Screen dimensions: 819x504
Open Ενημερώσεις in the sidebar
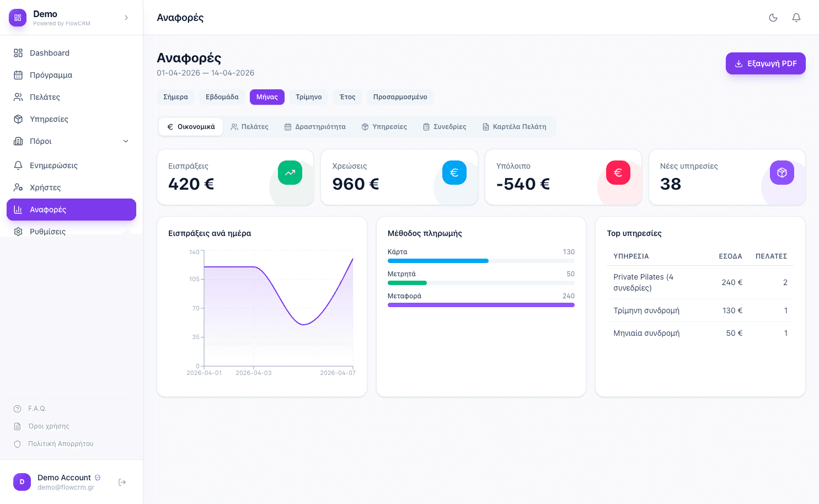point(71,165)
